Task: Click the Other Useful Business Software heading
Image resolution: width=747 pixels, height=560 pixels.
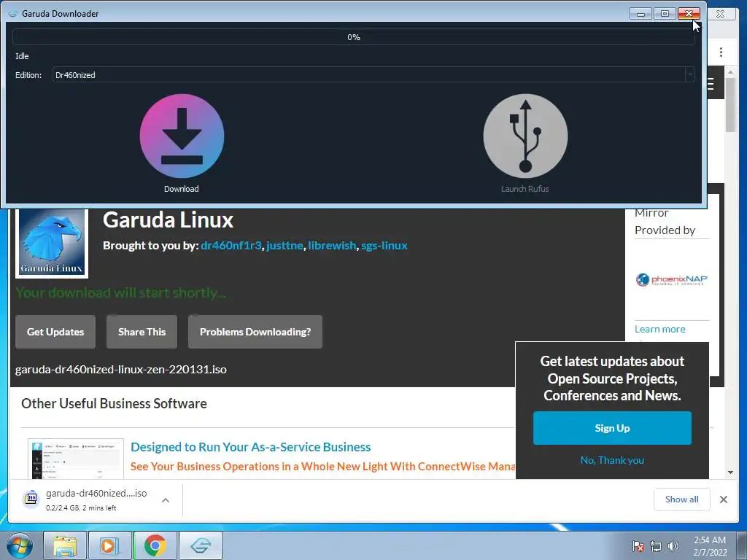Action: [x=115, y=404]
